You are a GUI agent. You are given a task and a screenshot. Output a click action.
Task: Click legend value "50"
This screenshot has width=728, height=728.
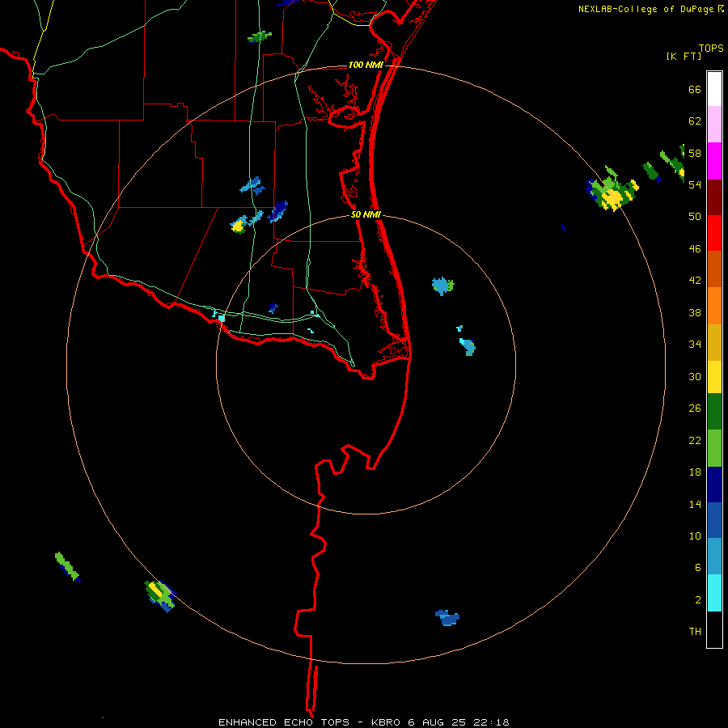click(695, 217)
